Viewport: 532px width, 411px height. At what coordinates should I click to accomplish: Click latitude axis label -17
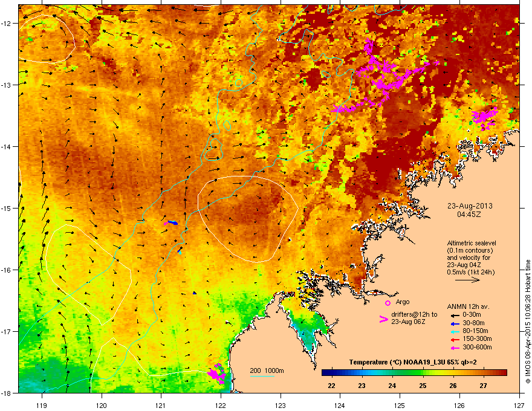[x=6, y=332]
